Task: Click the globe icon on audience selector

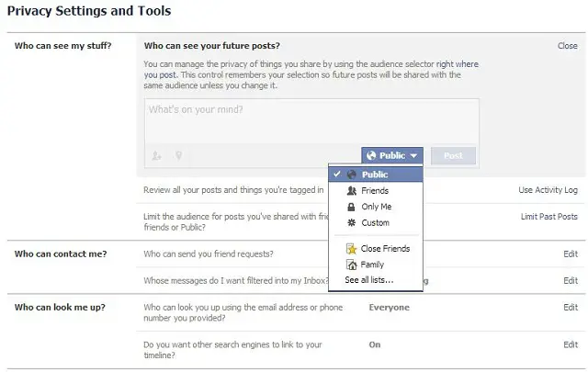Action: click(x=371, y=156)
